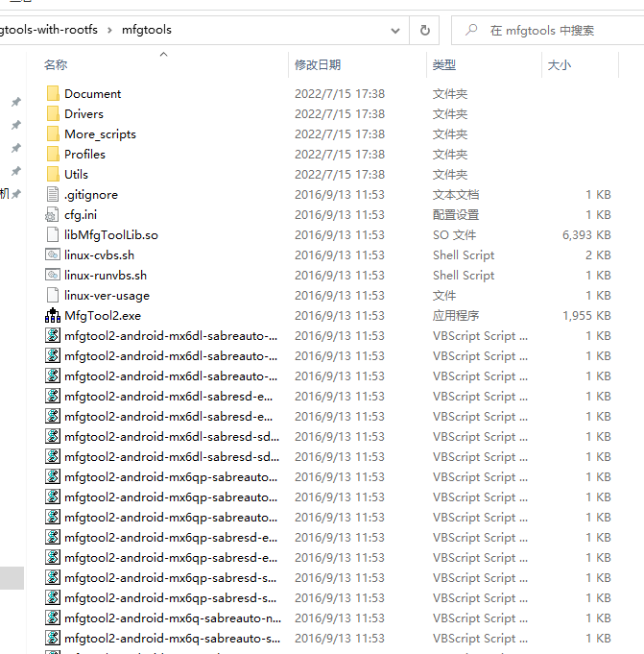The image size is (644, 654).
Task: Click the 2 KB size cell
Action: point(598,254)
